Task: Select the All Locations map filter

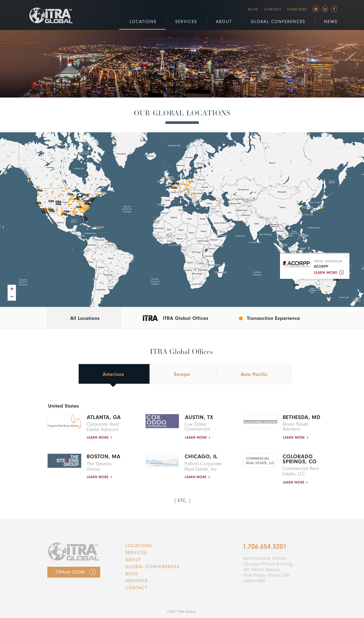Action: click(x=84, y=318)
